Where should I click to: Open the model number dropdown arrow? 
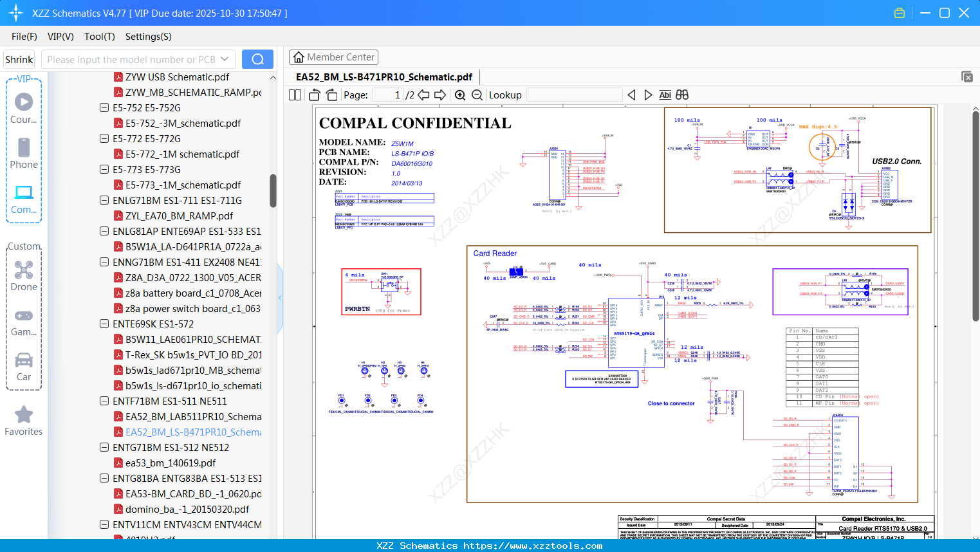[x=225, y=59]
